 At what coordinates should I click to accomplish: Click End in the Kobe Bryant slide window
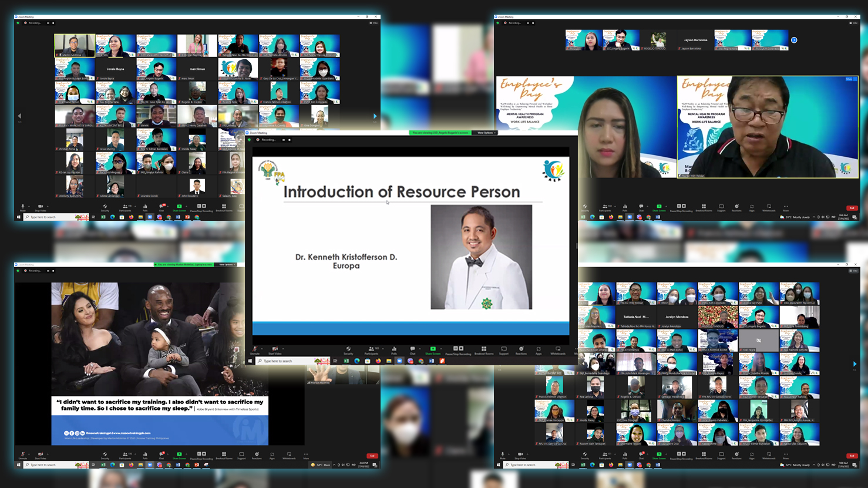coord(372,456)
